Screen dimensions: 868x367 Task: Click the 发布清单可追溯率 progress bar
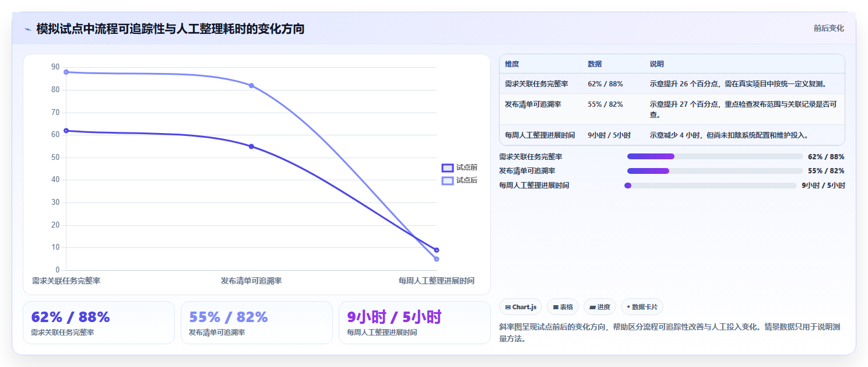point(715,171)
